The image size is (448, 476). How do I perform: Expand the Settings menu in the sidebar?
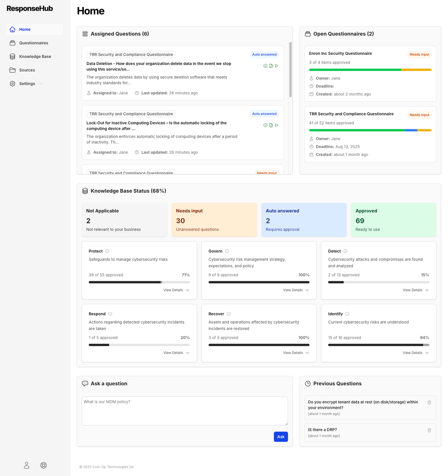(x=27, y=83)
